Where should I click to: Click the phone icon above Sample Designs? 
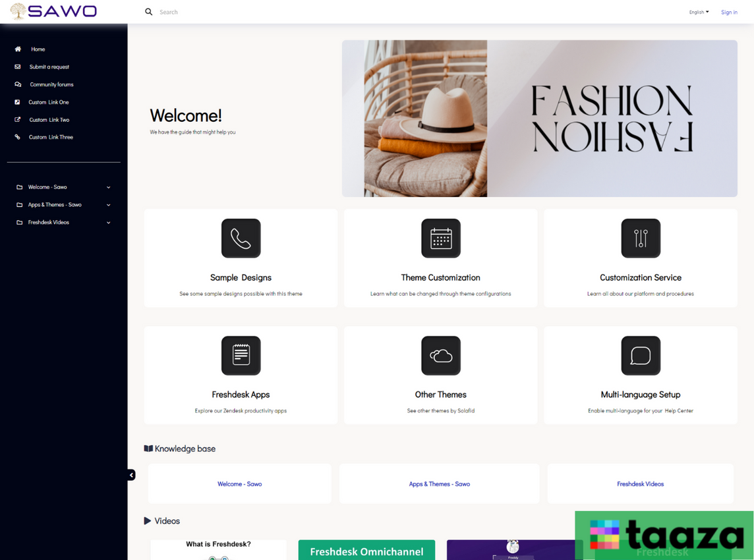pyautogui.click(x=241, y=238)
